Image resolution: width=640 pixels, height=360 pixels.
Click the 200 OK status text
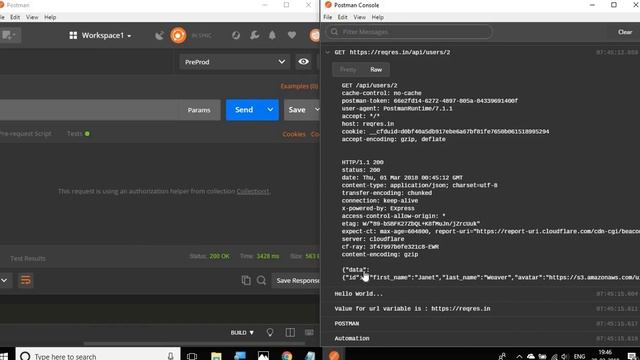coord(220,256)
